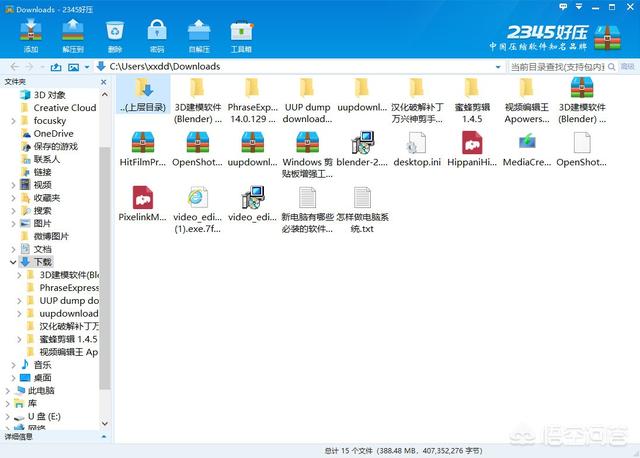
Task: Select the PixelinkM... red file
Action: click(x=143, y=204)
